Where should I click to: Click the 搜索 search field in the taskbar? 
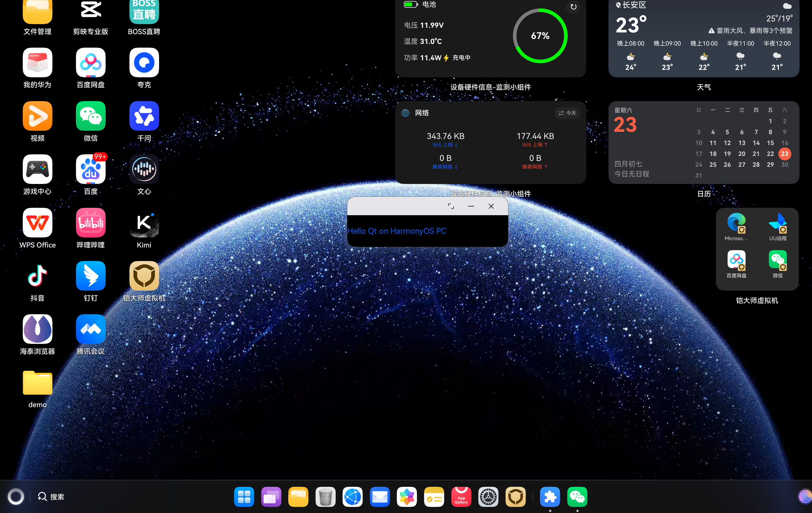51,497
